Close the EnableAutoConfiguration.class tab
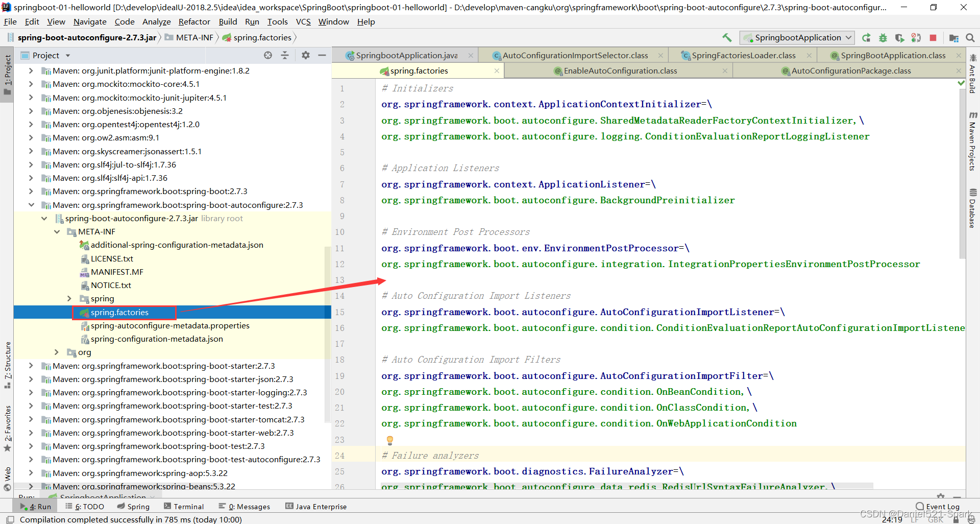The image size is (980, 524). pyautogui.click(x=725, y=71)
